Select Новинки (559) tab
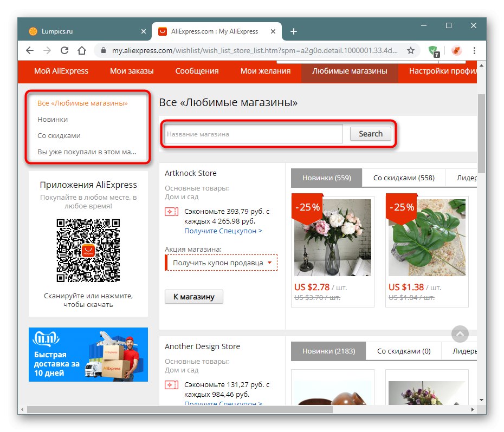 [327, 178]
